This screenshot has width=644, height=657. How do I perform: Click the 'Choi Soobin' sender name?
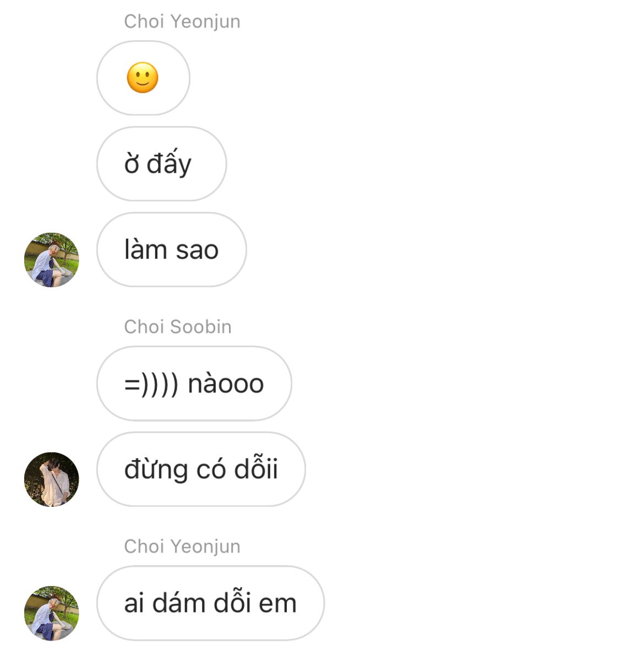178,327
